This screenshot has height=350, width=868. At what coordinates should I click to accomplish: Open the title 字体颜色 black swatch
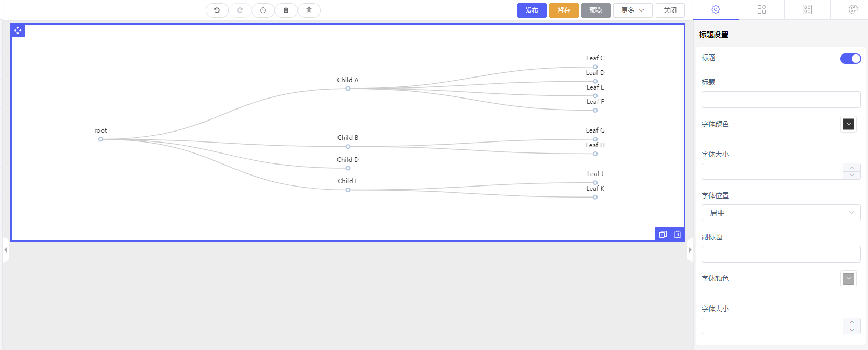[x=849, y=124]
